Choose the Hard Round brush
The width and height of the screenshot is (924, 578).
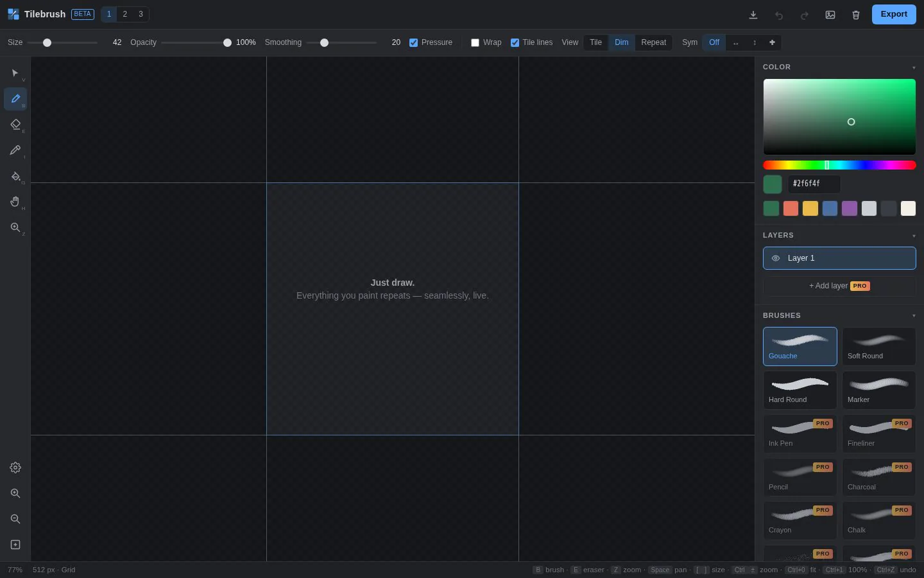click(x=800, y=390)
